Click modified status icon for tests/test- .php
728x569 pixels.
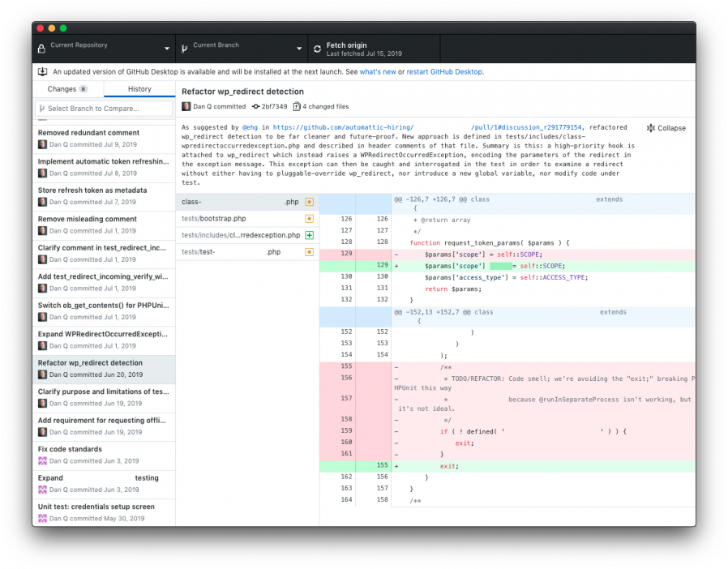point(309,252)
